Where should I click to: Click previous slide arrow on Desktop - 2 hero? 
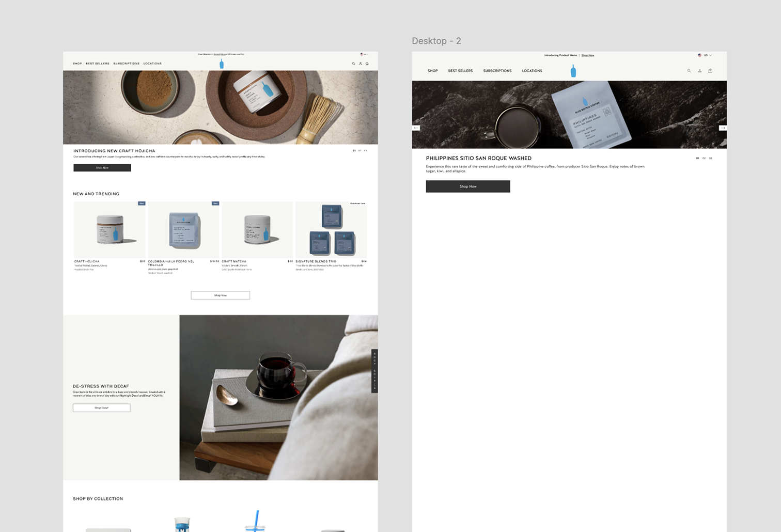pos(416,128)
